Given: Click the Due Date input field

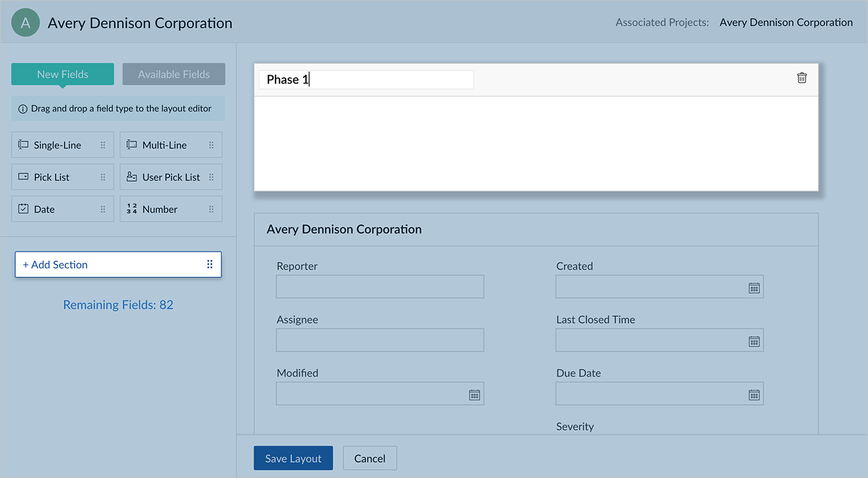Looking at the screenshot, I should point(659,394).
